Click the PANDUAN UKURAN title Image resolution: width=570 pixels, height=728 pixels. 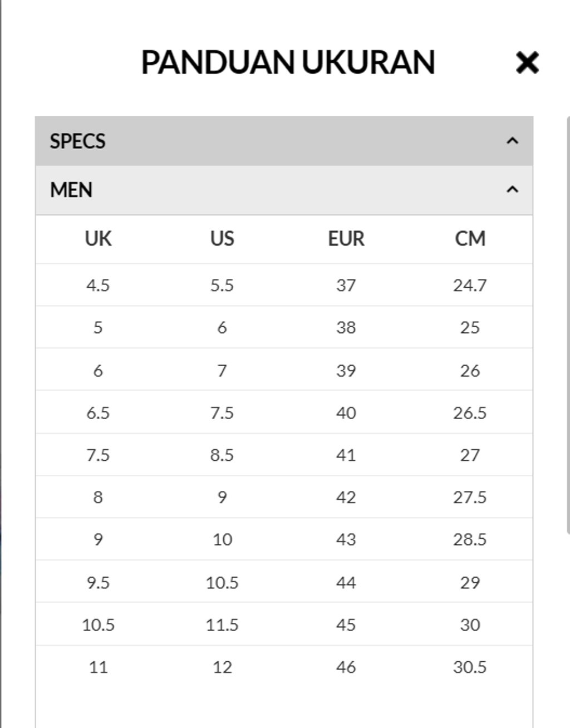(288, 62)
